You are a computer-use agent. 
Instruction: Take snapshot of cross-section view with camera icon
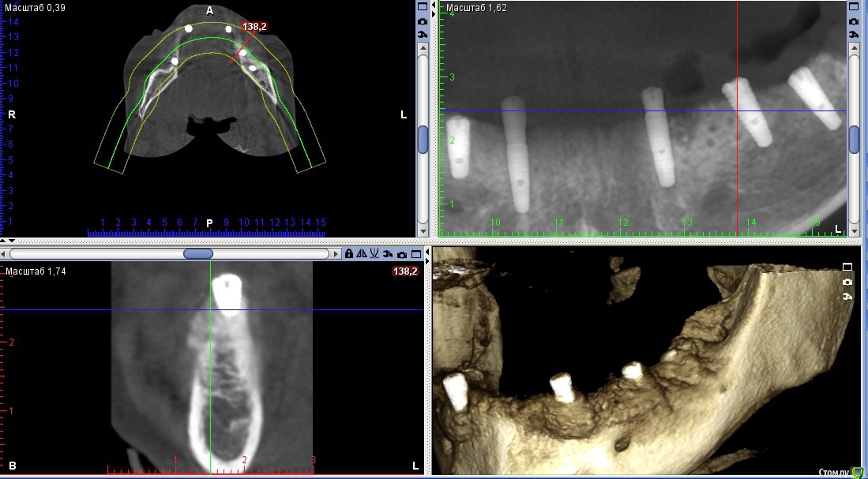tap(402, 254)
